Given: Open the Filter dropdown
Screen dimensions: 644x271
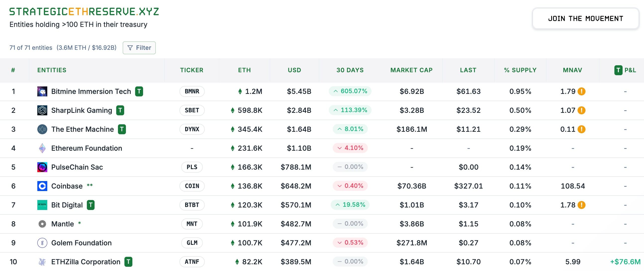Looking at the screenshot, I should (x=139, y=48).
